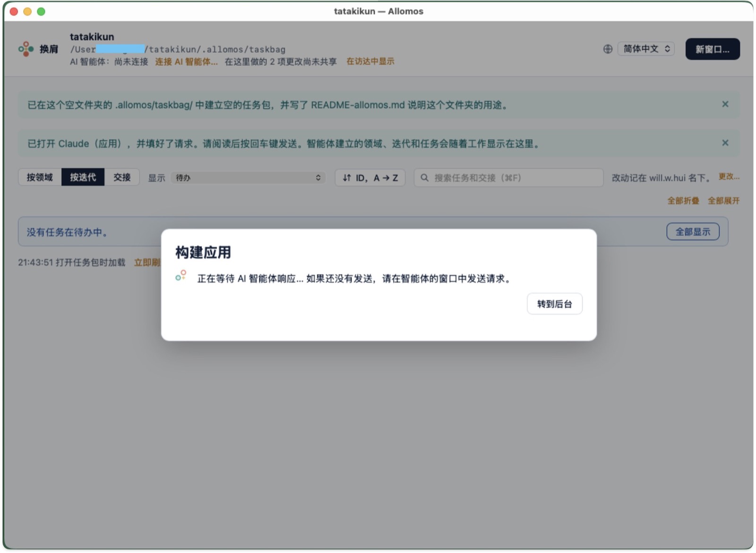Click the 转到后台 button

click(x=555, y=304)
